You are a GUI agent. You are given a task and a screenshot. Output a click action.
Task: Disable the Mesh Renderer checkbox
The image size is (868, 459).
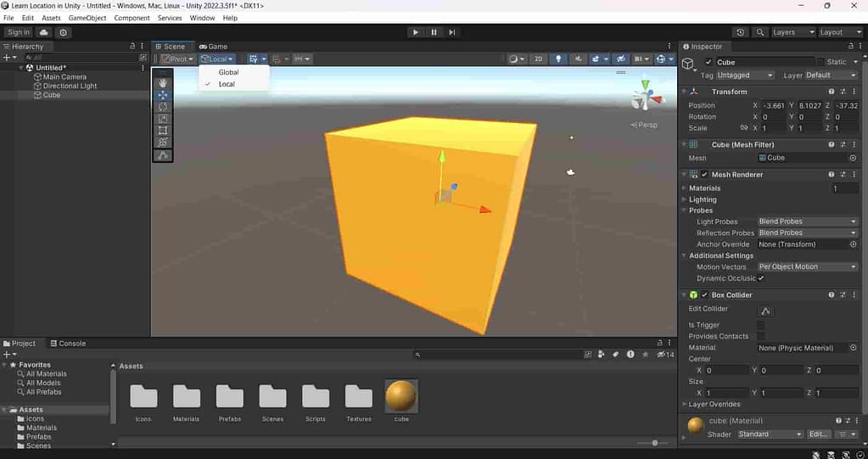pos(704,175)
